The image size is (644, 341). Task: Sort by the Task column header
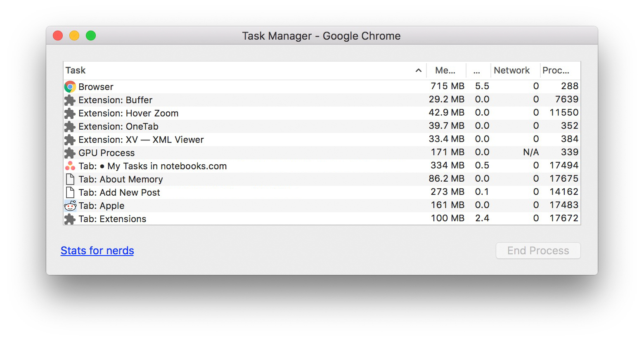coord(244,71)
